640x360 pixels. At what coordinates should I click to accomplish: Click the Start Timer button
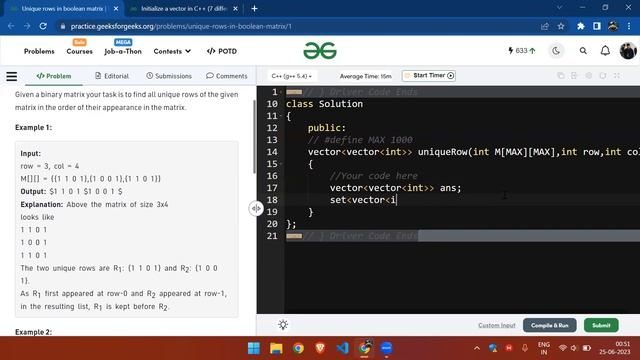point(429,76)
